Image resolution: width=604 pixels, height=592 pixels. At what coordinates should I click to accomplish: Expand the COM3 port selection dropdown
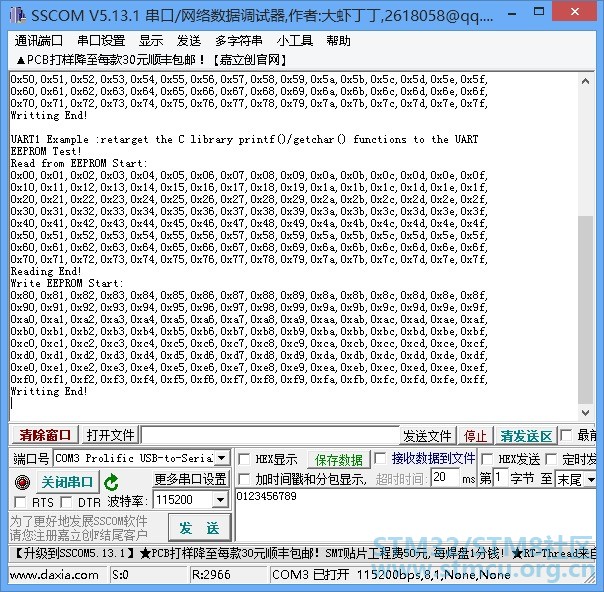(x=221, y=458)
